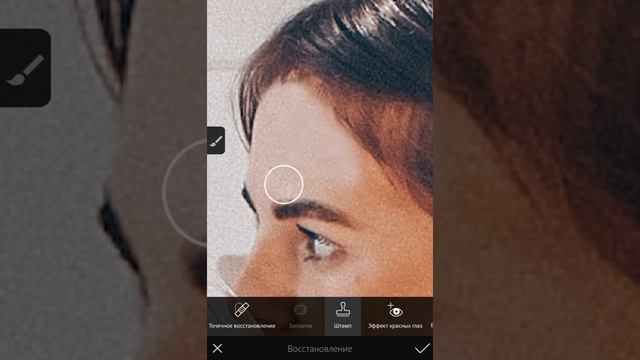Screen dimensions: 640x360
Task: Select the Эффект красных глаз tool
Action: [395, 316]
